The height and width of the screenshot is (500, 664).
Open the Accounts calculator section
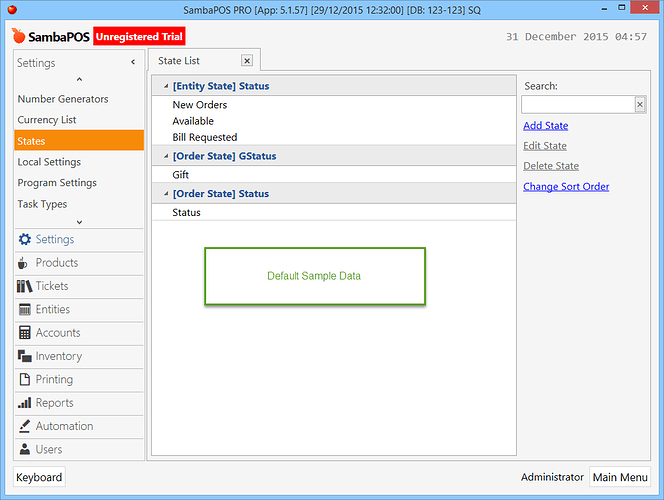(x=79, y=333)
